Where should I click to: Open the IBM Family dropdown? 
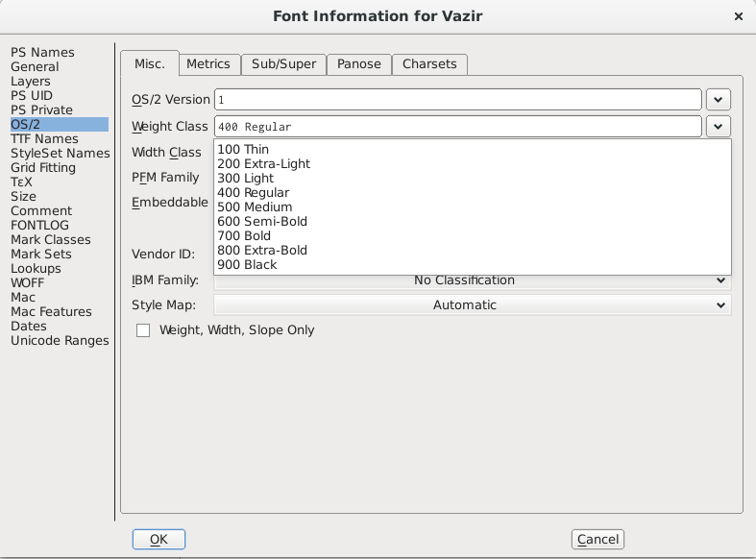(x=473, y=281)
